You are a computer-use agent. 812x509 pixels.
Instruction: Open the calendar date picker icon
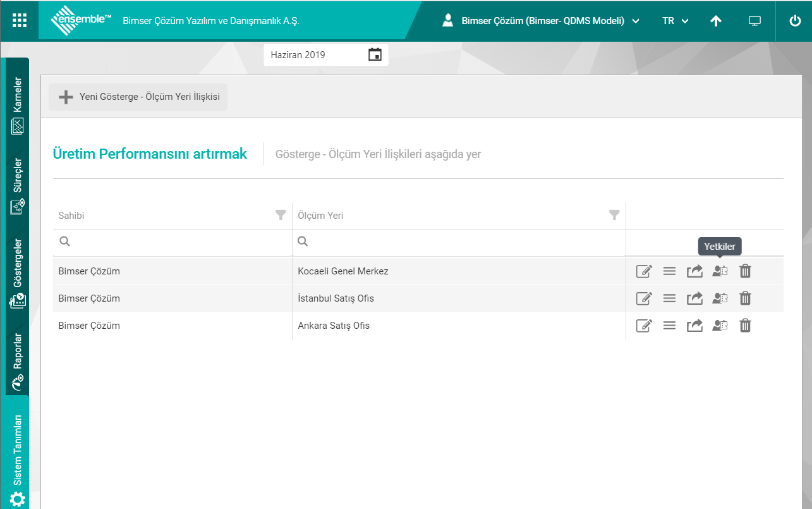[375, 55]
